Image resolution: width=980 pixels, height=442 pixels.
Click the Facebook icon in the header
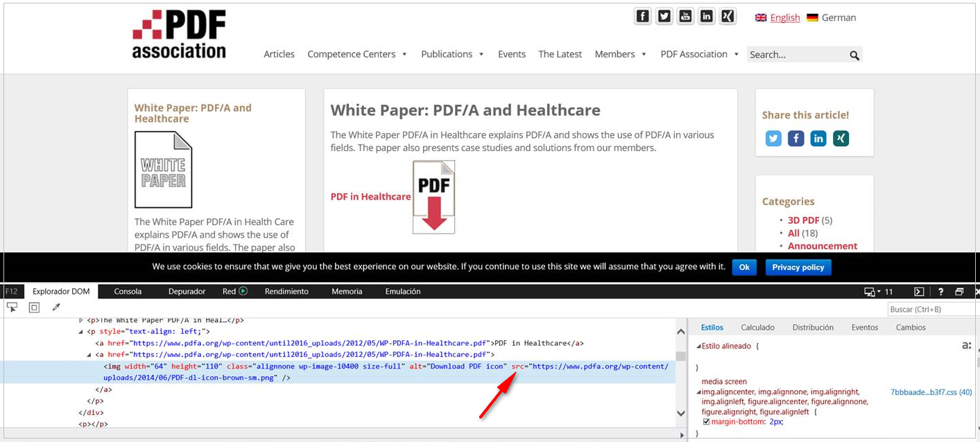click(643, 17)
